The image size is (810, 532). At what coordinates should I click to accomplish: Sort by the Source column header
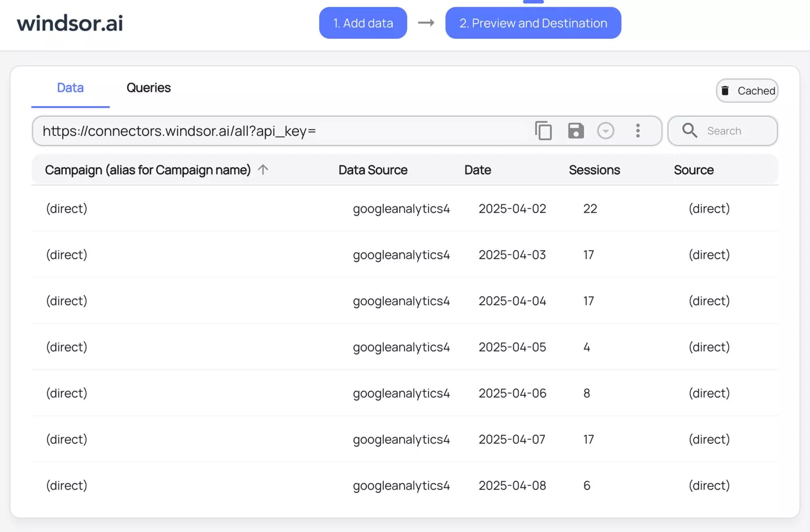tap(693, 170)
